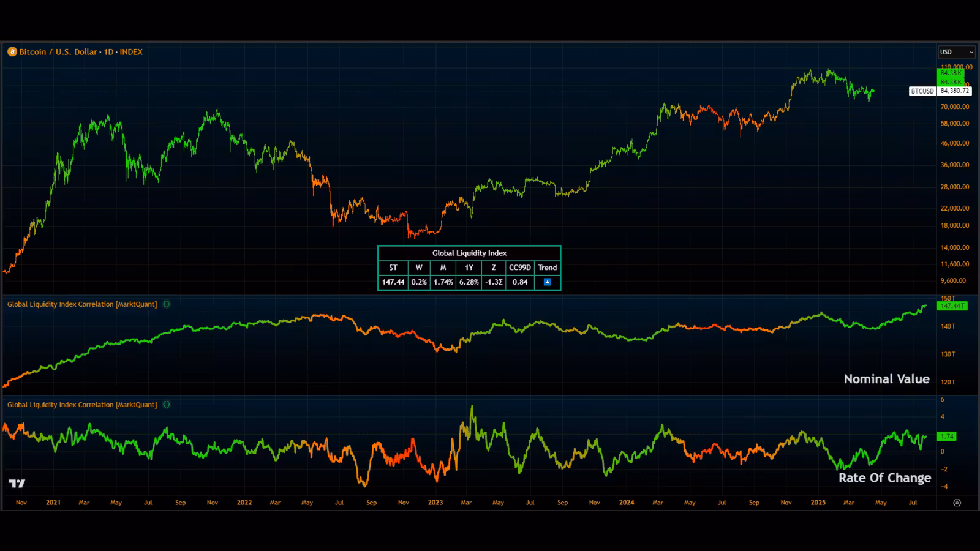Click Global Liquidity Index table title
The height and width of the screenshot is (551, 980).
click(469, 253)
